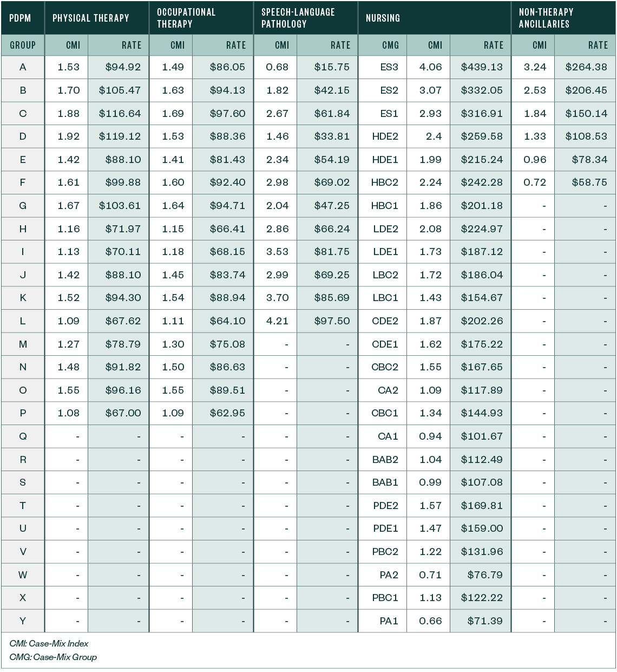
Task: Select the HDE2 case-mix group cell
Action: [x=385, y=136]
